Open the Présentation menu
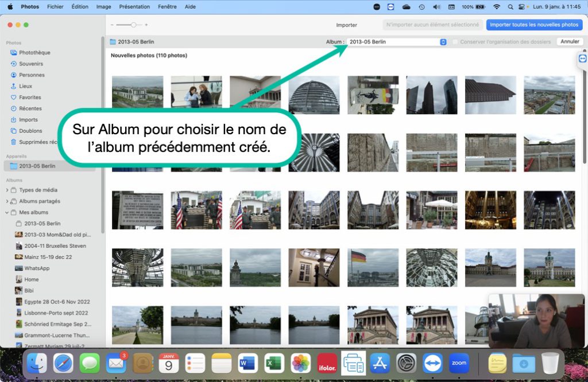588x382 pixels. [134, 7]
